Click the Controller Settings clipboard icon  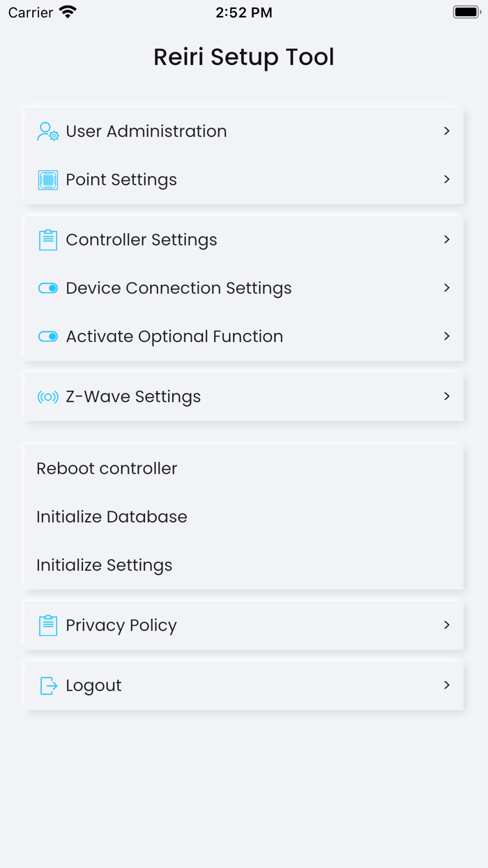point(47,239)
